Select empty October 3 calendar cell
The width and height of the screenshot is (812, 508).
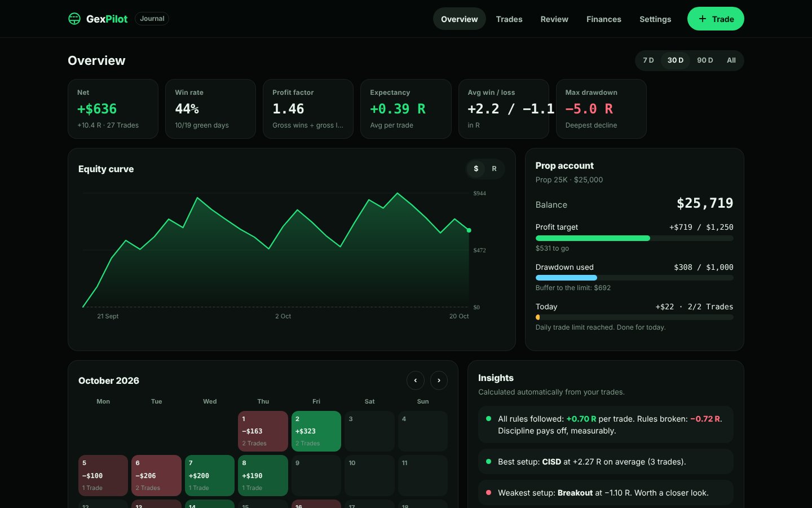(369, 431)
